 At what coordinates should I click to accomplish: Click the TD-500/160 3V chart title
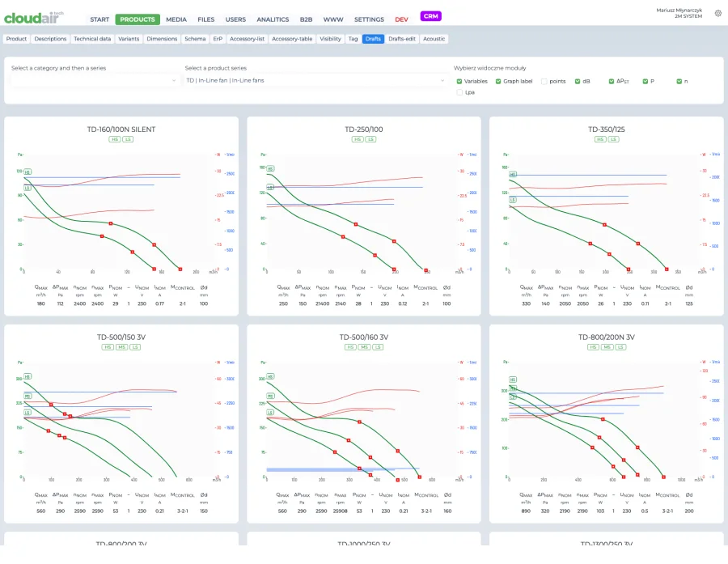pyautogui.click(x=364, y=337)
